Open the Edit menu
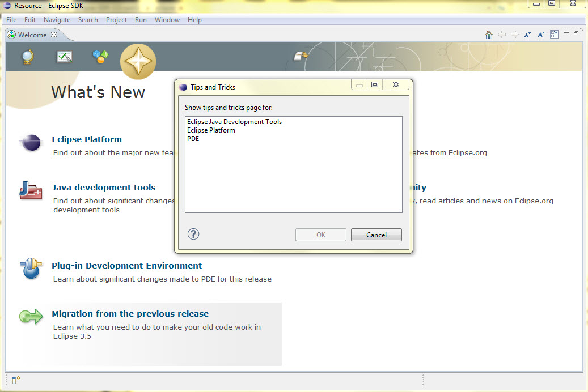The height and width of the screenshot is (392, 588). [30, 20]
